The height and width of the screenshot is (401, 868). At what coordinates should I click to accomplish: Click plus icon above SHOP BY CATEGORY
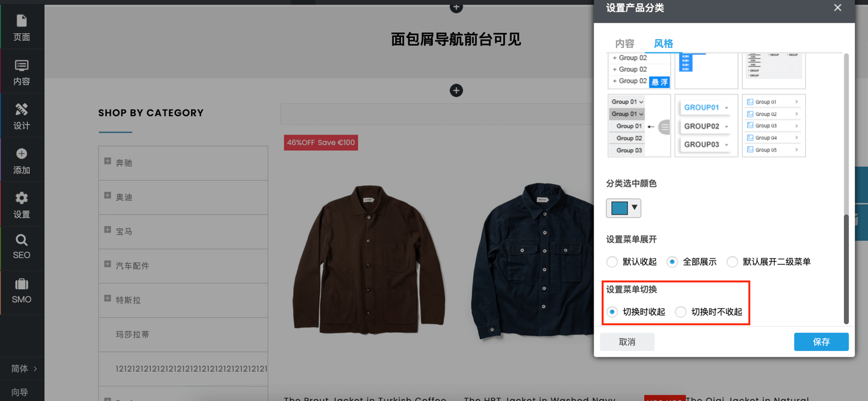pos(456,90)
